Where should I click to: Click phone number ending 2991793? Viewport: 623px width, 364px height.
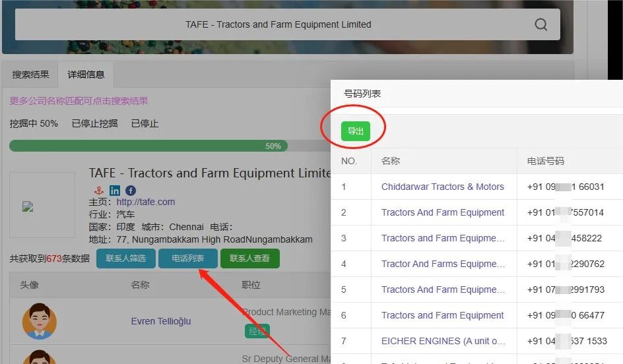566,289
